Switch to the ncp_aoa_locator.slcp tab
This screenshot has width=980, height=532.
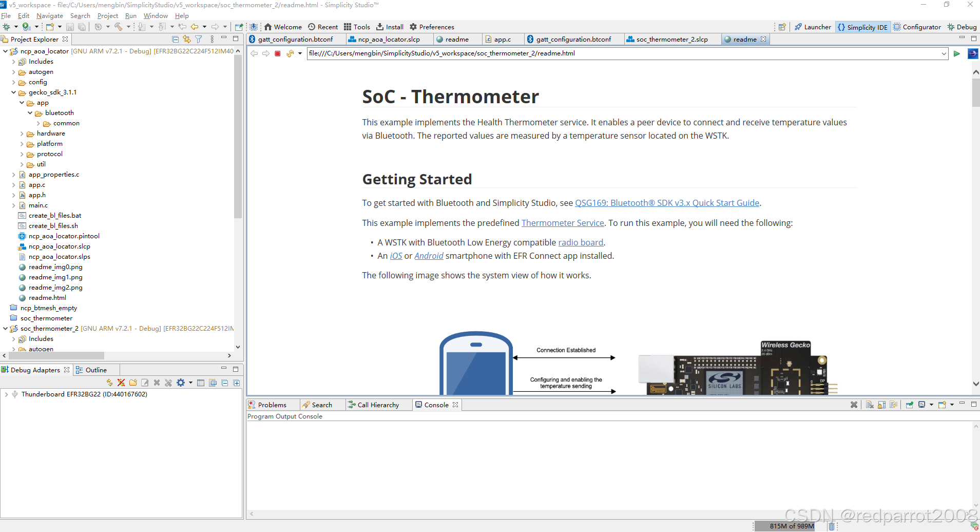389,39
